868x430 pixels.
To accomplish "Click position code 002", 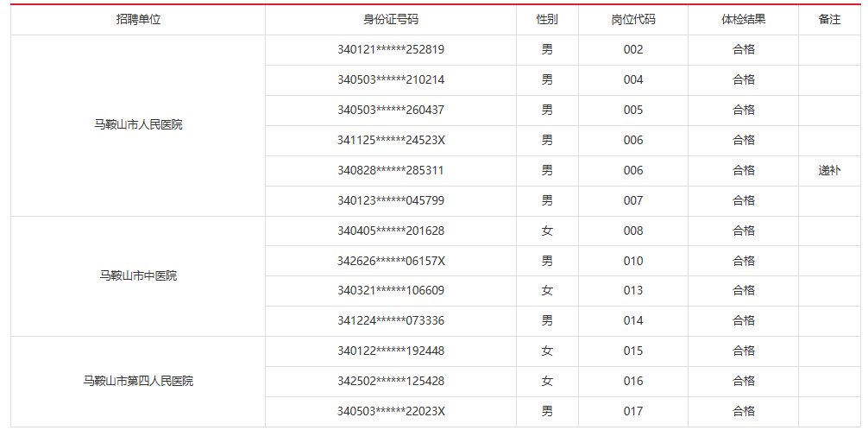I will pyautogui.click(x=633, y=49).
